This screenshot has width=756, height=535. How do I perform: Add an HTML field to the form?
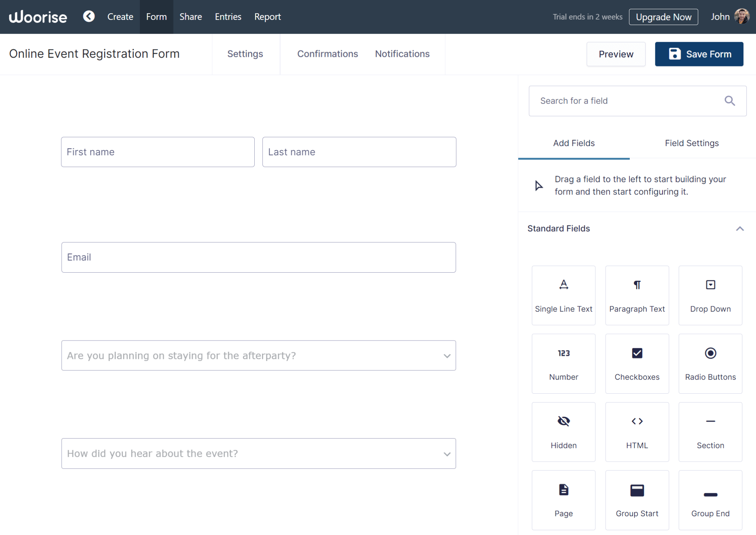pos(636,432)
